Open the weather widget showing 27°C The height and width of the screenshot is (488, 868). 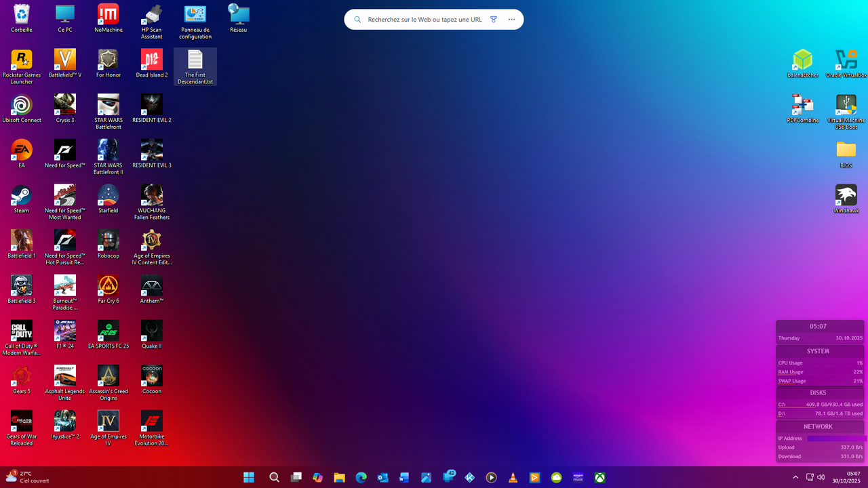coord(27,477)
